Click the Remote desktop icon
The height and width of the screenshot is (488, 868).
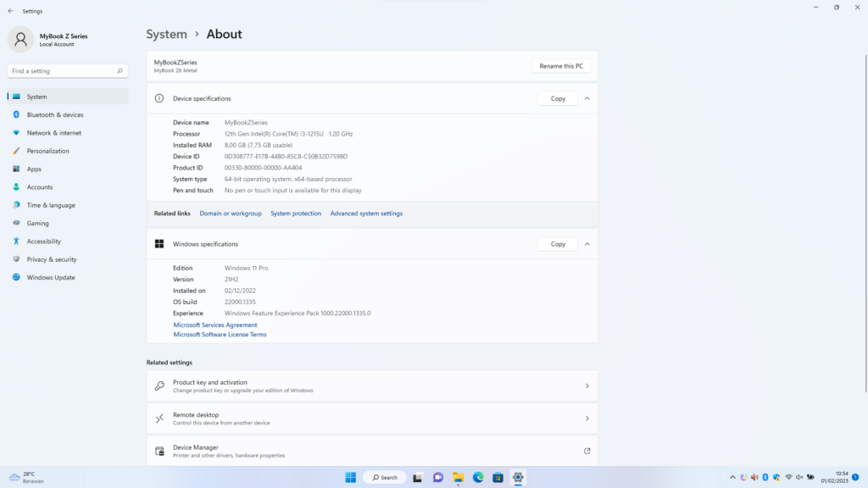click(x=159, y=419)
